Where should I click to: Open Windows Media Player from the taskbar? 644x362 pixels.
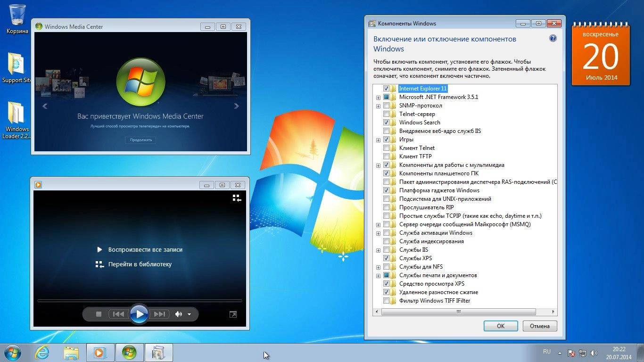[100, 352]
